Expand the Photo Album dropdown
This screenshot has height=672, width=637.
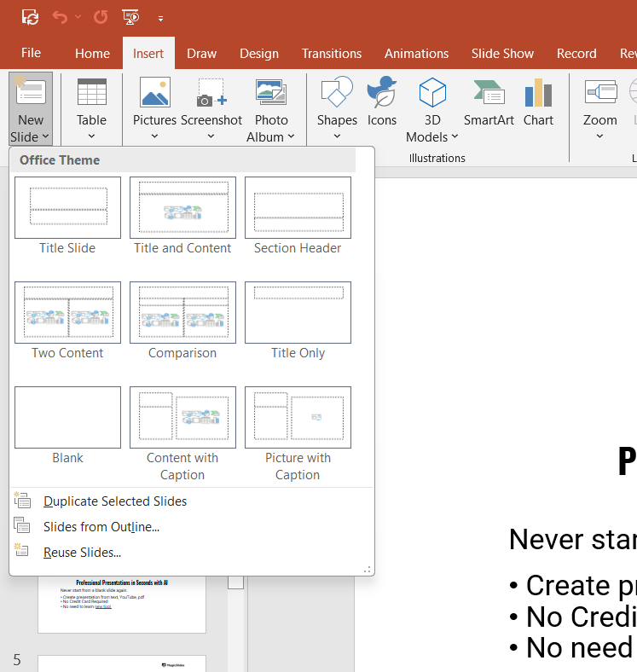(291, 136)
